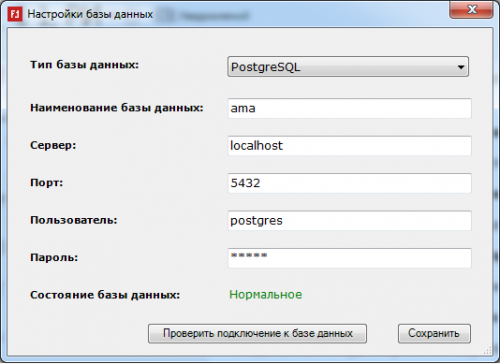Click the Настройки базы данных window title
The height and width of the screenshot is (364, 500).
click(x=90, y=14)
